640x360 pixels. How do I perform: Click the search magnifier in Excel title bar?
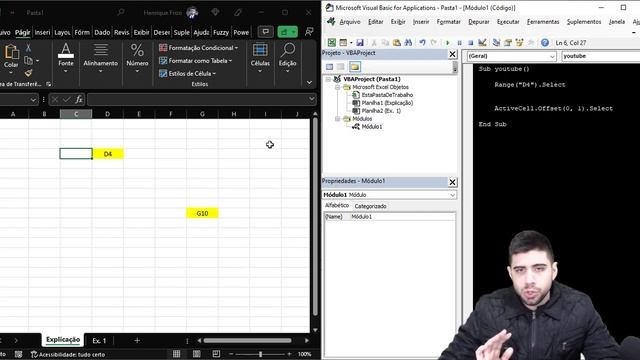(x=121, y=13)
